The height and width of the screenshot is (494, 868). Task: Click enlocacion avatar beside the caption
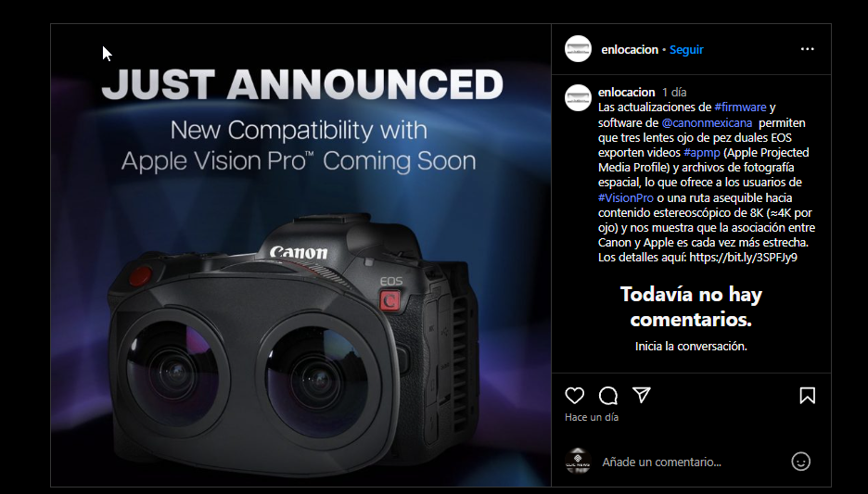(578, 98)
